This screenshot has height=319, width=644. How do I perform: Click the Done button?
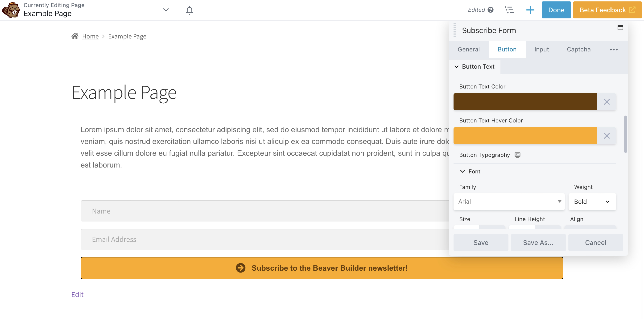556,10
